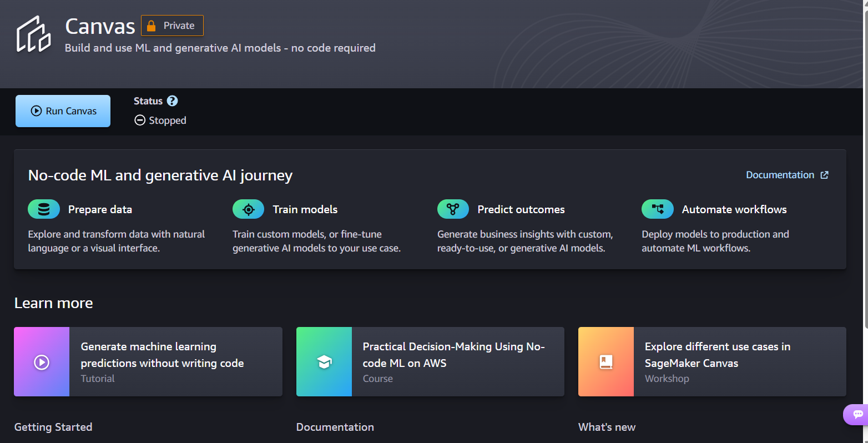Click the Documentation section heading at bottom

coord(335,427)
